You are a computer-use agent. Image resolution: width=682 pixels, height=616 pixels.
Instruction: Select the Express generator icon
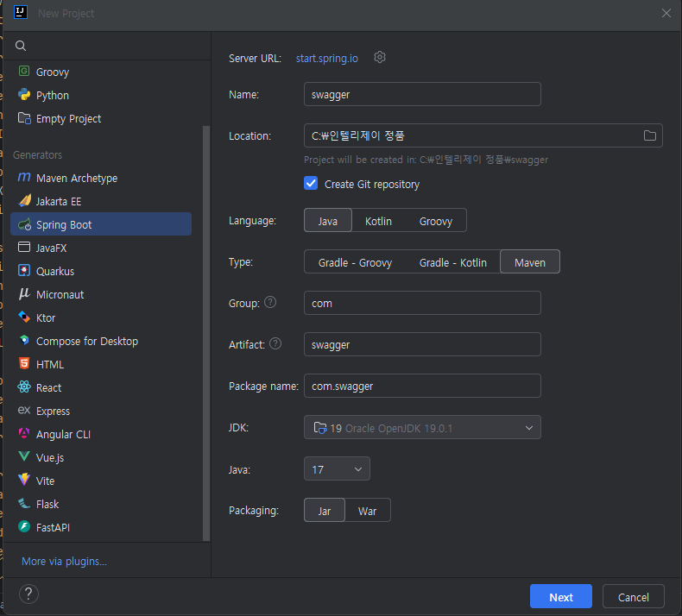point(24,410)
